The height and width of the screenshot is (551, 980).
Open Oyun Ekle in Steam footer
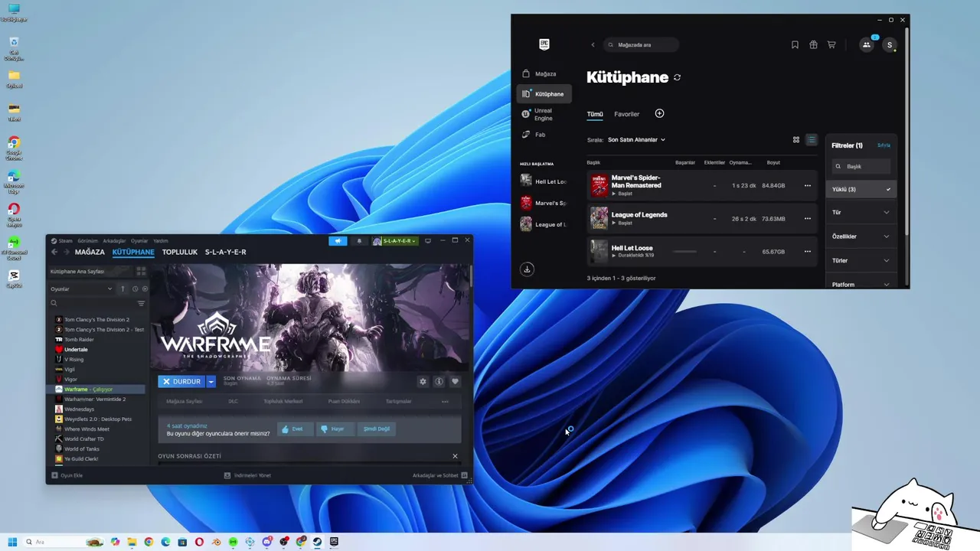click(x=67, y=475)
